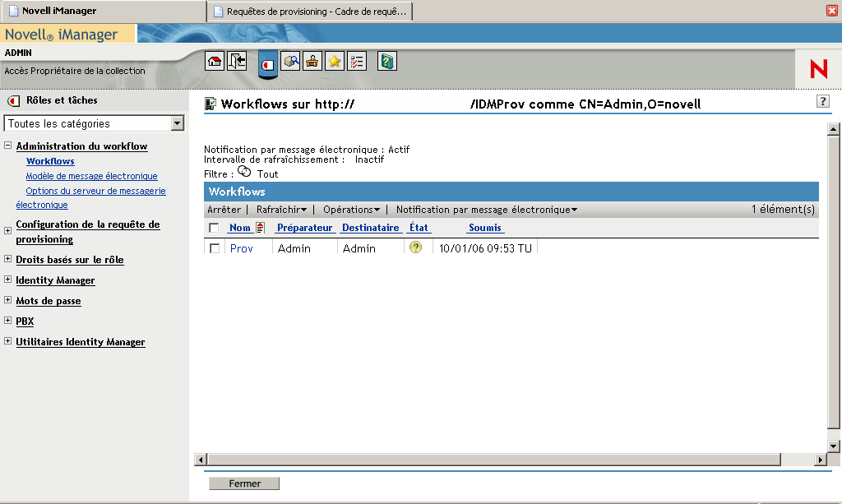
Task: Click the 1 élément(s) count
Action: click(783, 210)
